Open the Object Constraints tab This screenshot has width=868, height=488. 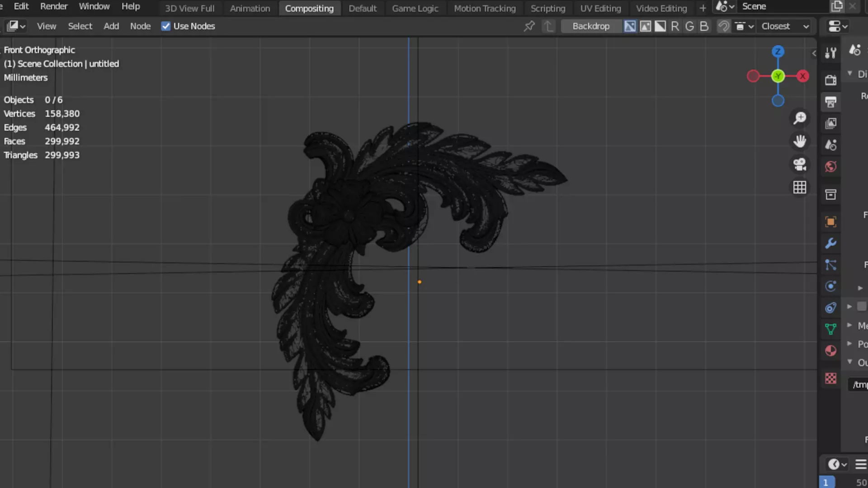(830, 308)
